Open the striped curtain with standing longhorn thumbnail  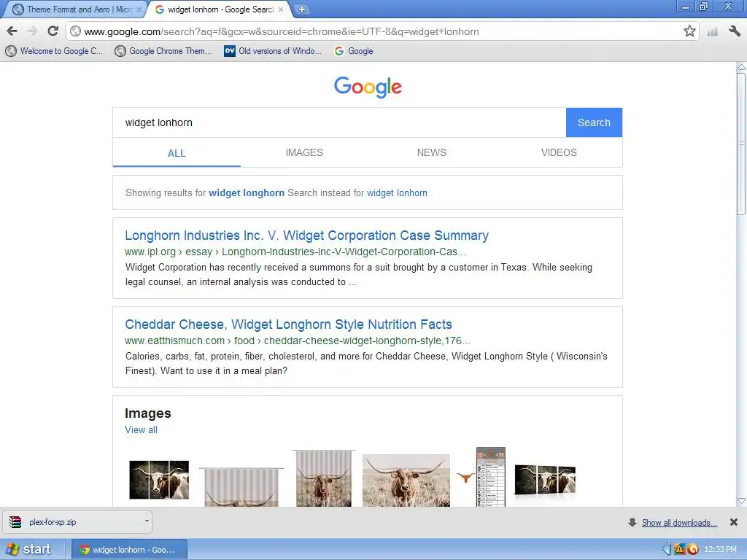324,478
